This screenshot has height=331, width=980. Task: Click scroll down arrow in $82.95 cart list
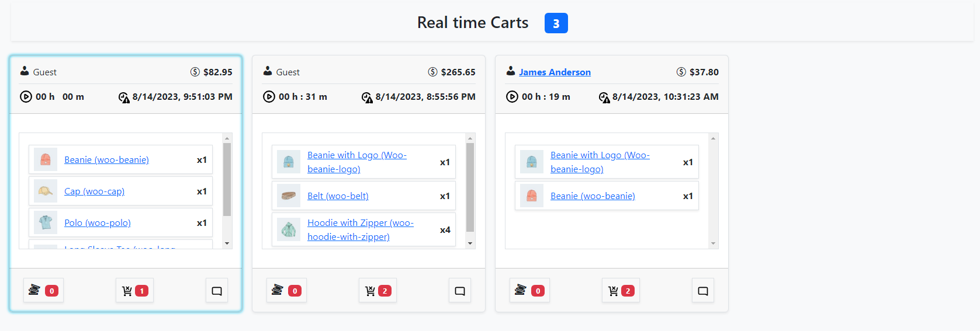click(x=227, y=243)
